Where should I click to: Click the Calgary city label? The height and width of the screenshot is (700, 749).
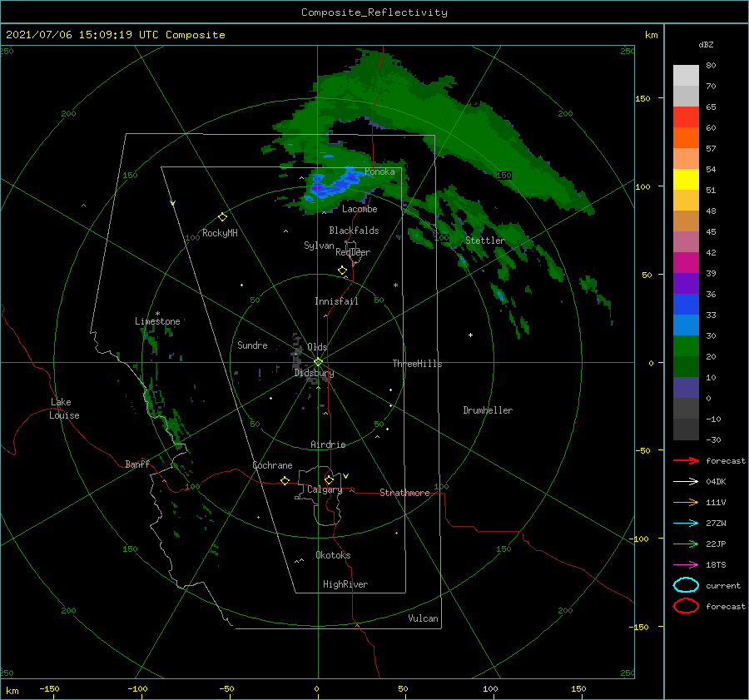tap(325, 489)
